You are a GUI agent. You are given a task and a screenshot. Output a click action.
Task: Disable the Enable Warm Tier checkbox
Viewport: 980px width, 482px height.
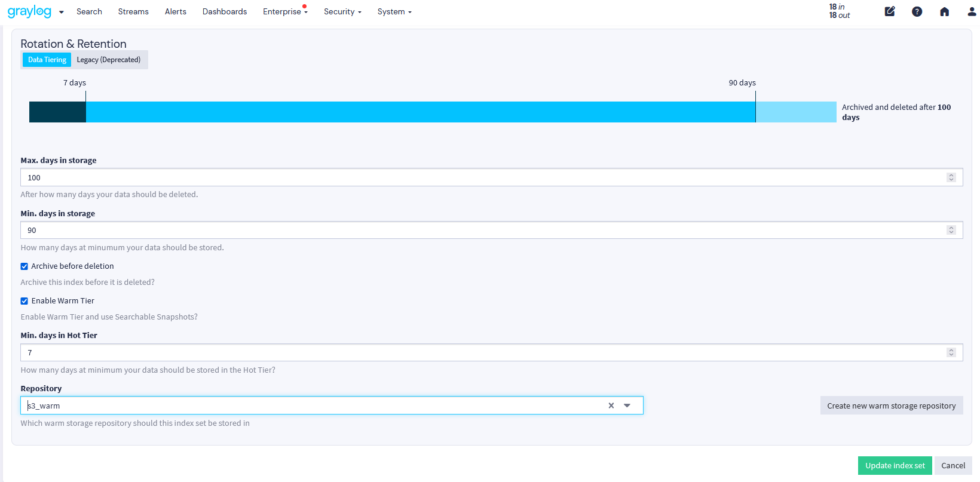pyautogui.click(x=24, y=301)
